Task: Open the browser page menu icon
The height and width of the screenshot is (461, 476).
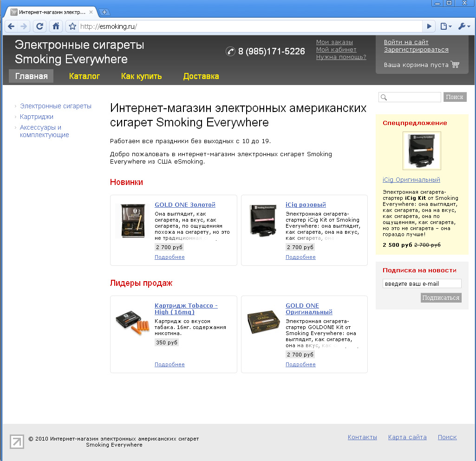Action: click(446, 26)
